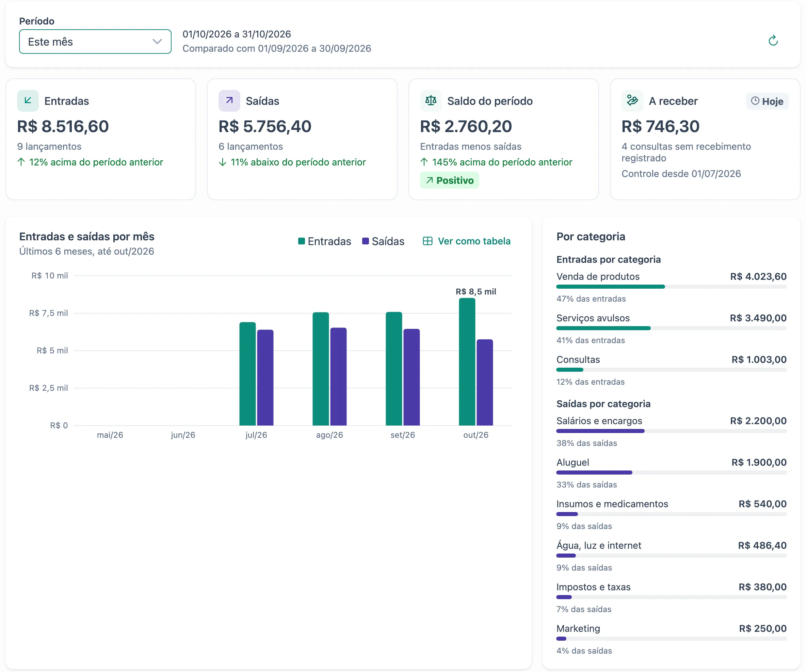Click the R$ 746,30 A receber value
The height and width of the screenshot is (672, 806).
661,126
